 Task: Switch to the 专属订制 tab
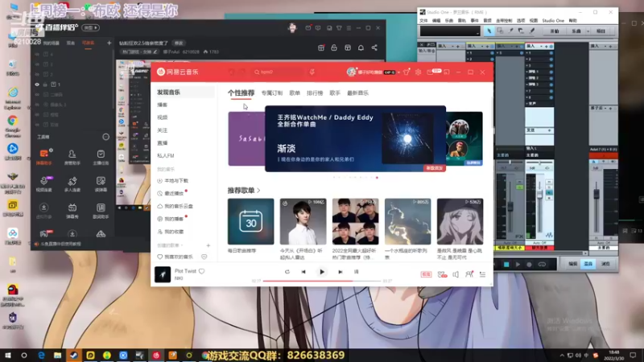[x=272, y=93]
